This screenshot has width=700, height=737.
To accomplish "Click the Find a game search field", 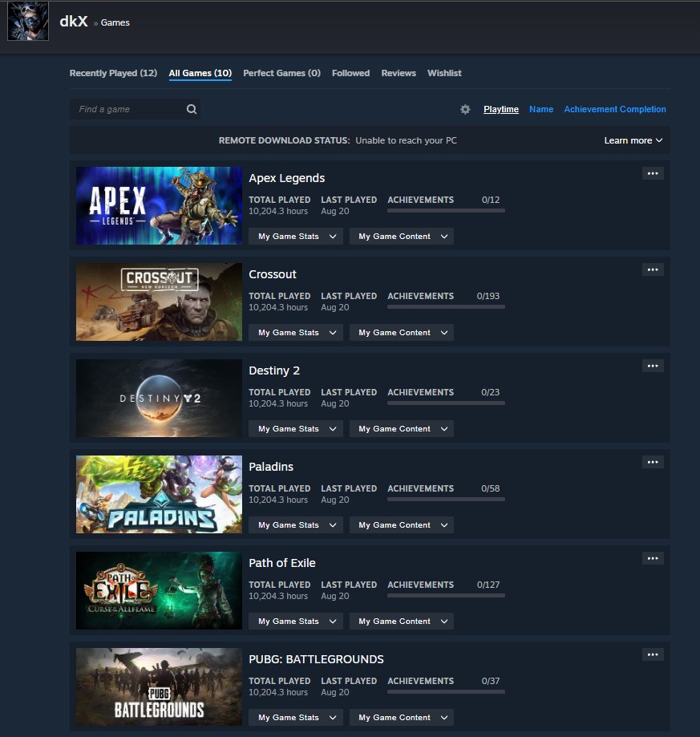I will point(135,109).
